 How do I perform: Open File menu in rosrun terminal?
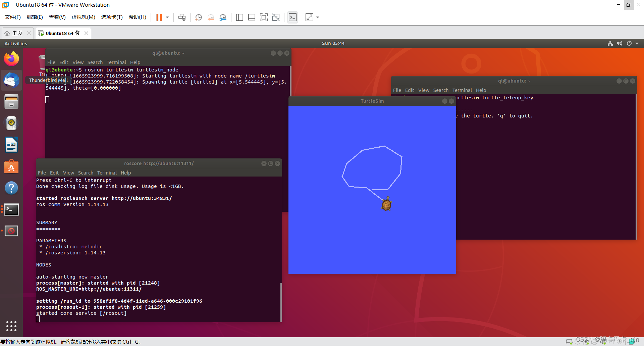tap(51, 62)
